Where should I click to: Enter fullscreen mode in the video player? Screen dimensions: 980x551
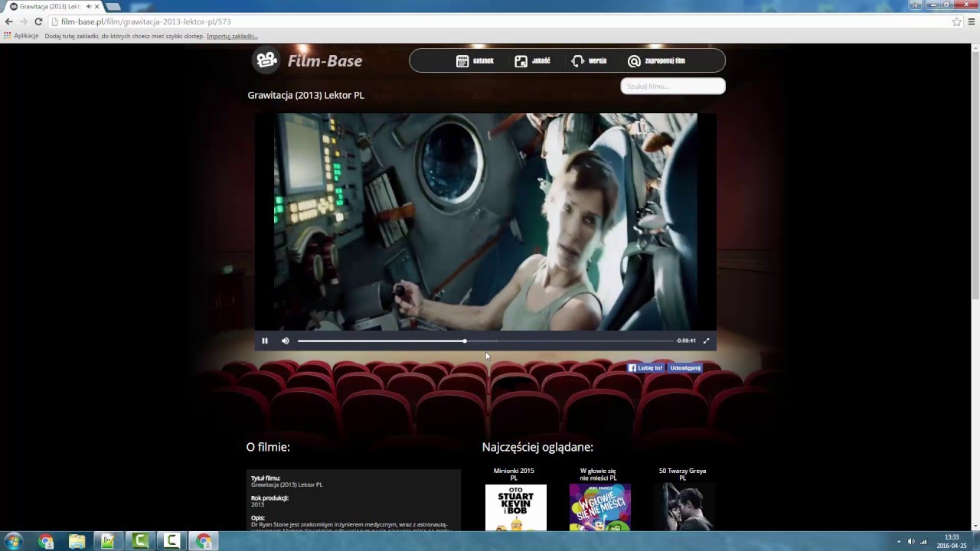click(x=706, y=341)
